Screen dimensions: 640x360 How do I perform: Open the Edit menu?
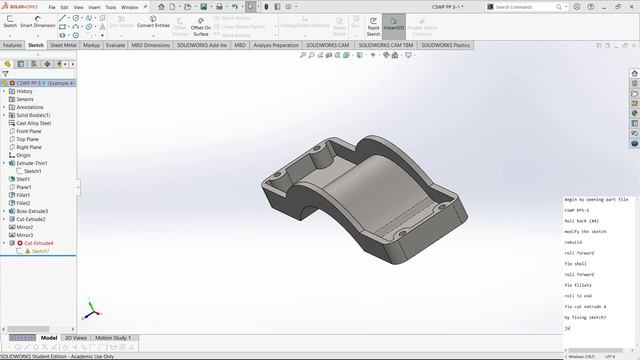pyautogui.click(x=64, y=7)
